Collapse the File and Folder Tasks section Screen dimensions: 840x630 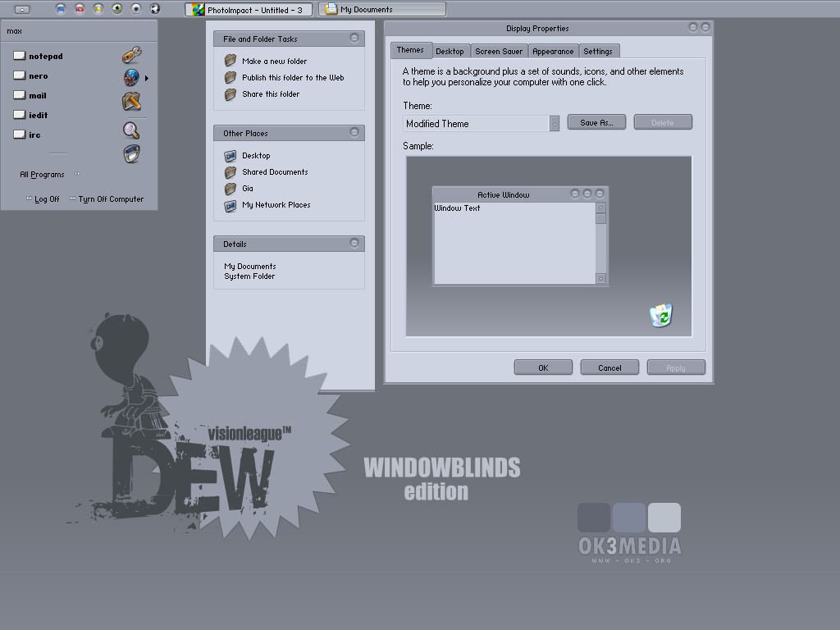coord(354,38)
